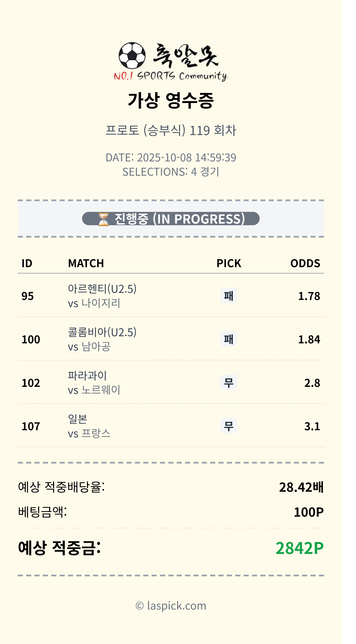Click the 콜롬비아(U2.5) vs 남아공 match row

click(102, 339)
